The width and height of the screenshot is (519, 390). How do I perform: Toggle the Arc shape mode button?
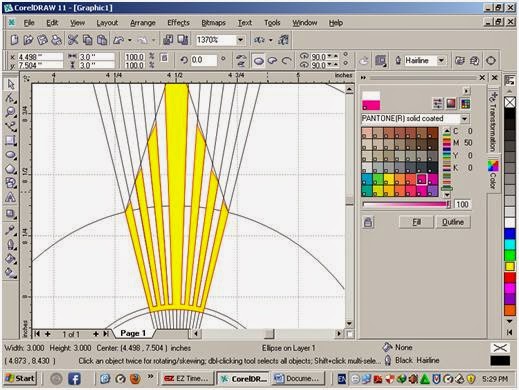(x=286, y=61)
